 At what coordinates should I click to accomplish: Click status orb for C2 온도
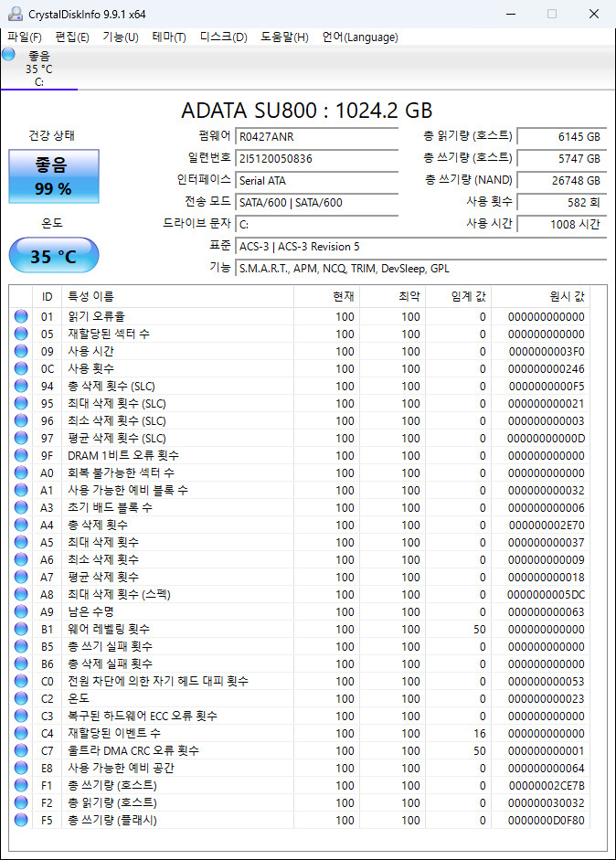pos(21,699)
